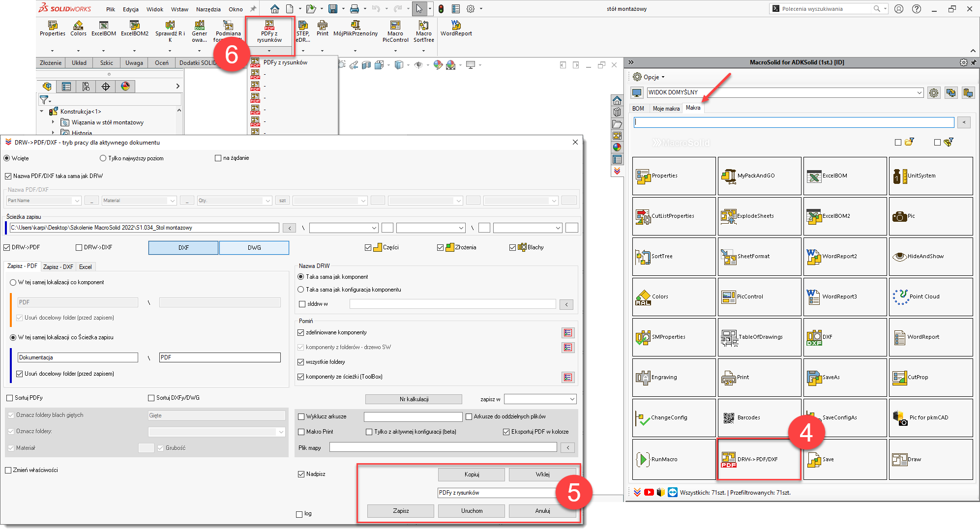The height and width of the screenshot is (532, 980).
Task: Open the Opcje dropdown in MacroSolid panel
Action: (649, 77)
